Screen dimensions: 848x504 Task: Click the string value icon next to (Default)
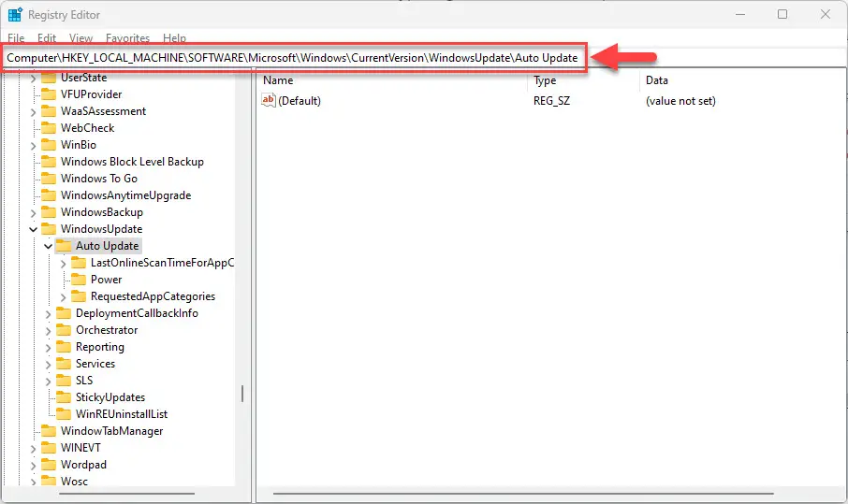coord(269,100)
